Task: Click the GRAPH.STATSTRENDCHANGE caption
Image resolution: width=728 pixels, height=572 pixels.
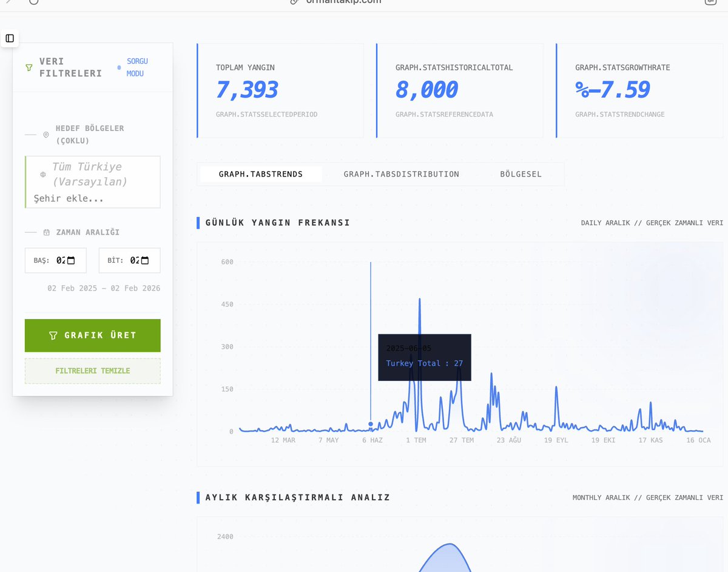Action: (620, 114)
